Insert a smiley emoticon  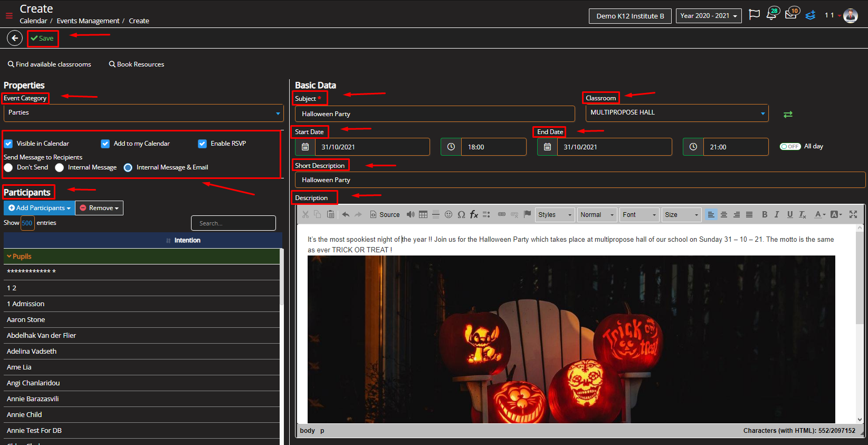449,214
